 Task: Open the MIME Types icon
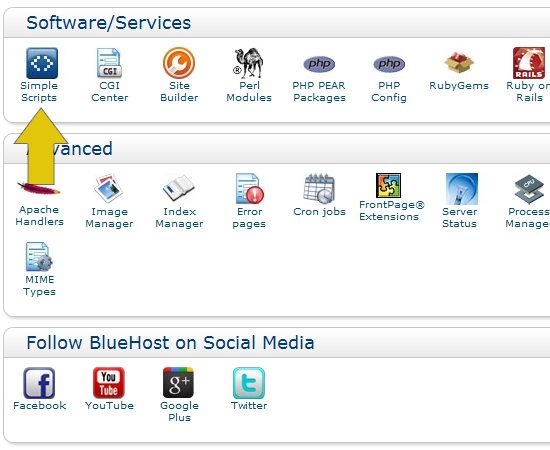(x=39, y=256)
